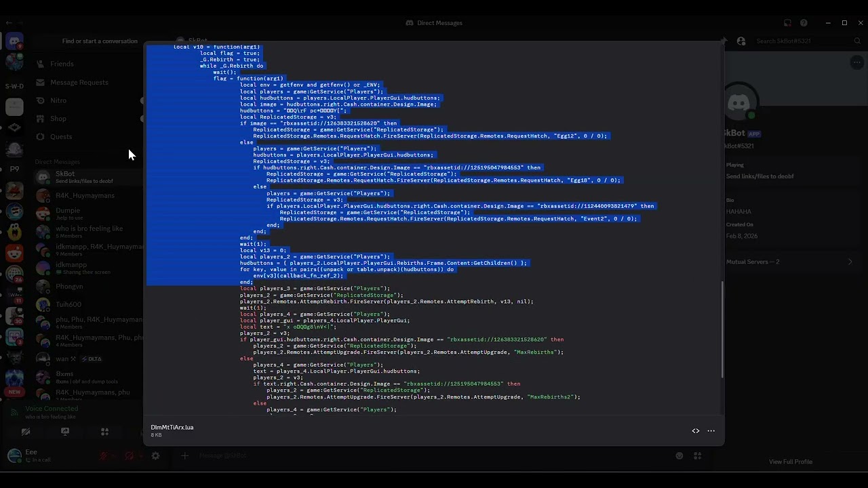Image resolution: width=868 pixels, height=488 pixels.
Task: Open the Dumpie direct message
Action: pos(88,214)
